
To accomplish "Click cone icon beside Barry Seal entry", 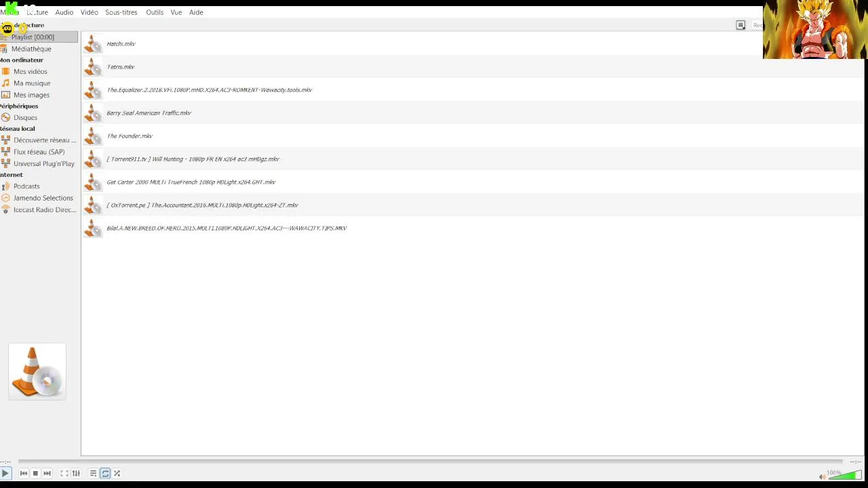I will click(92, 113).
